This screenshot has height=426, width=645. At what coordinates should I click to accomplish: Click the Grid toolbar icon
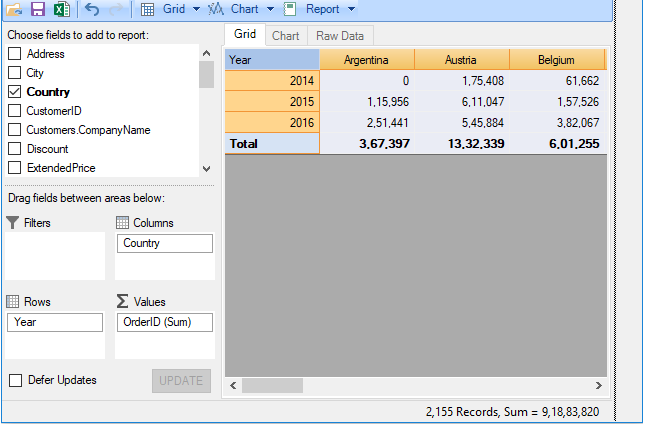point(147,9)
